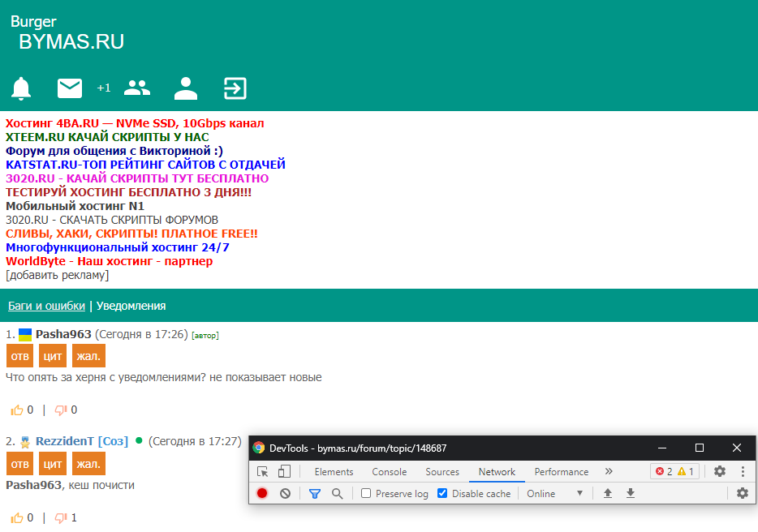
Task: Click the 'Баги и ошибки' breadcrumb link
Action: (46, 306)
